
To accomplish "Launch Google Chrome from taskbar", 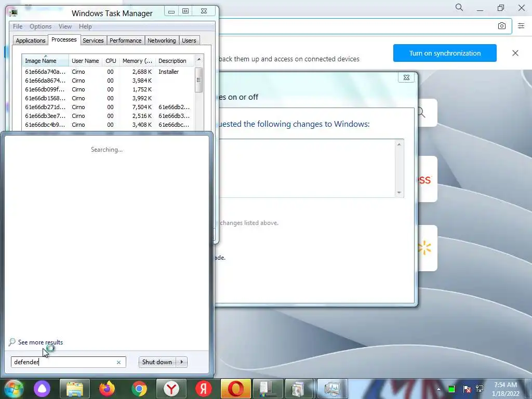I will coord(139,389).
